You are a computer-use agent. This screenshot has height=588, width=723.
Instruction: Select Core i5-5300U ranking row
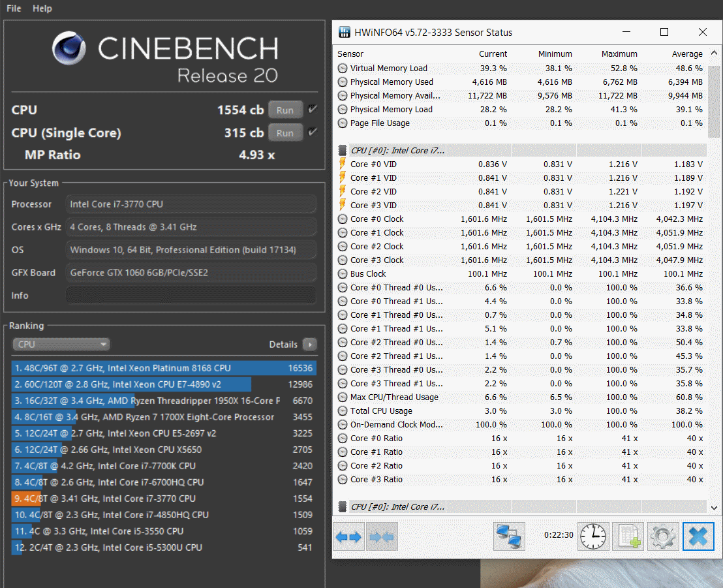164,548
